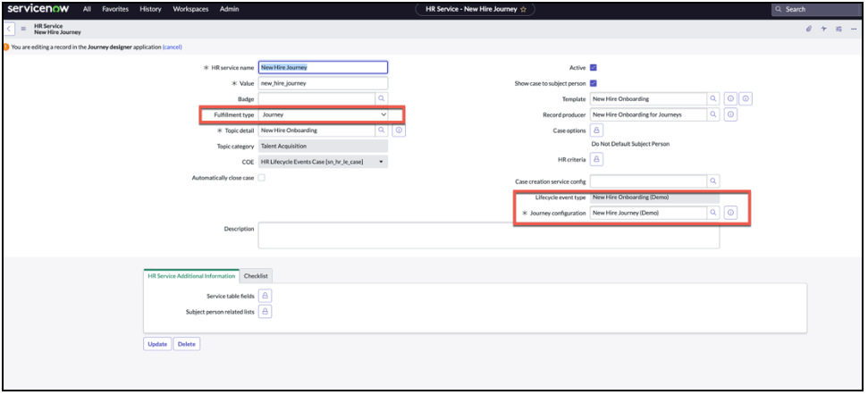Open the Workspaces menu
Viewport: 868px width, 395px height.
point(191,10)
